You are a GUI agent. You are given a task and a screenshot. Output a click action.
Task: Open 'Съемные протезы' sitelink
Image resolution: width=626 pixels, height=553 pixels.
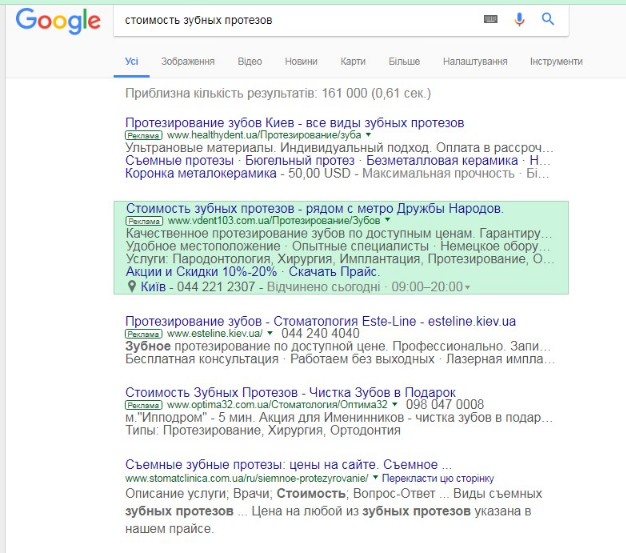[x=179, y=161]
